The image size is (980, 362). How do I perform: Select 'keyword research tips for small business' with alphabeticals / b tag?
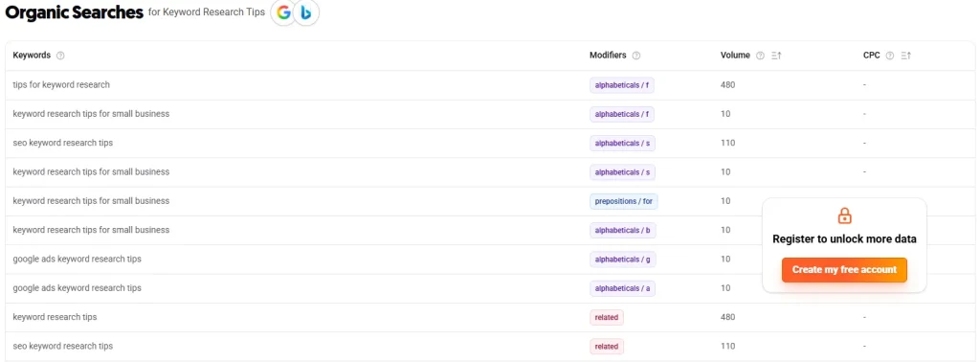(x=91, y=230)
